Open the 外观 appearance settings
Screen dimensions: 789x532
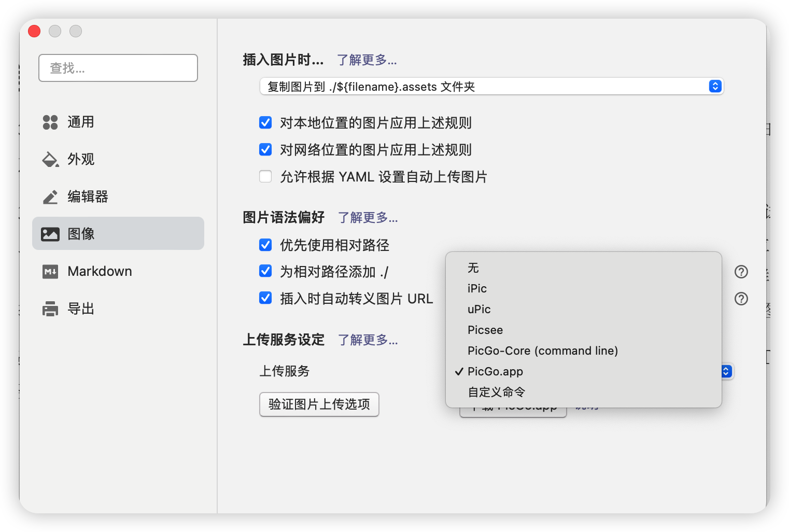pyautogui.click(x=50, y=159)
